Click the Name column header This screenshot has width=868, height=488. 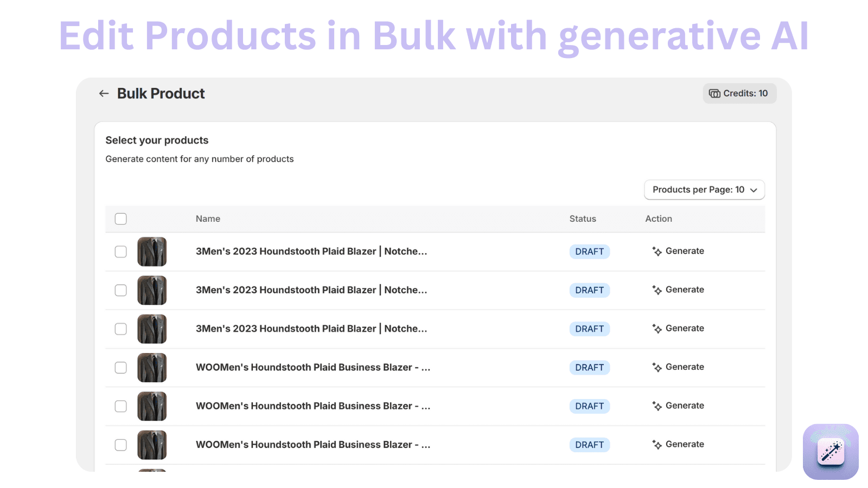click(208, 219)
